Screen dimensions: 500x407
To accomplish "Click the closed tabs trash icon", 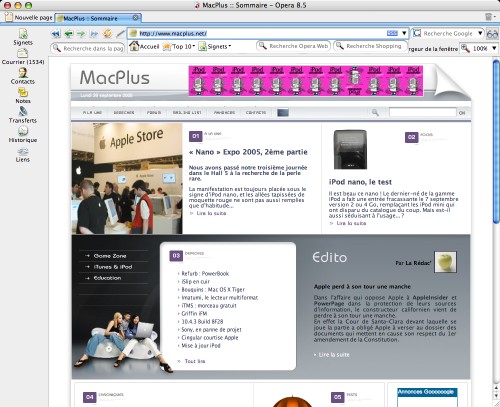I will [x=488, y=17].
